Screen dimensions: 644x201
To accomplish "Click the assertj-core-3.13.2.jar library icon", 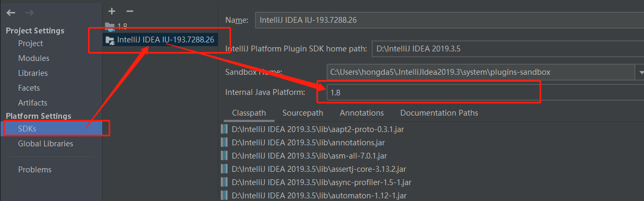I will (x=225, y=169).
